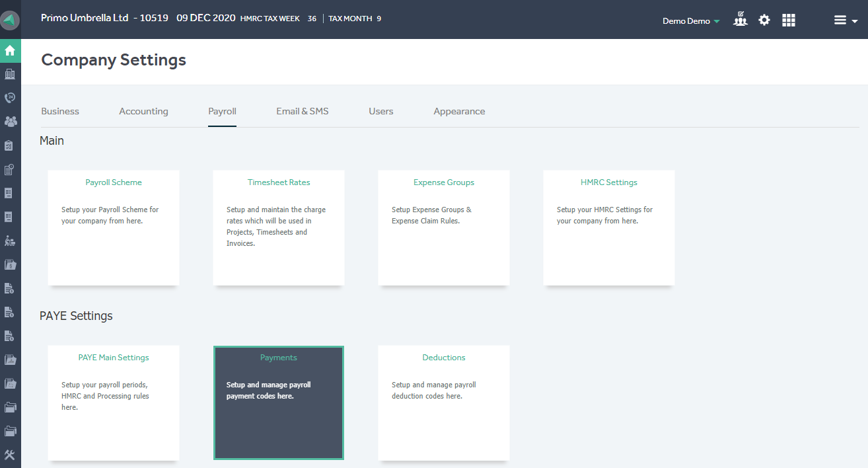This screenshot has height=468, width=868.
Task: Open the Timesheet Rates card title
Action: (279, 182)
